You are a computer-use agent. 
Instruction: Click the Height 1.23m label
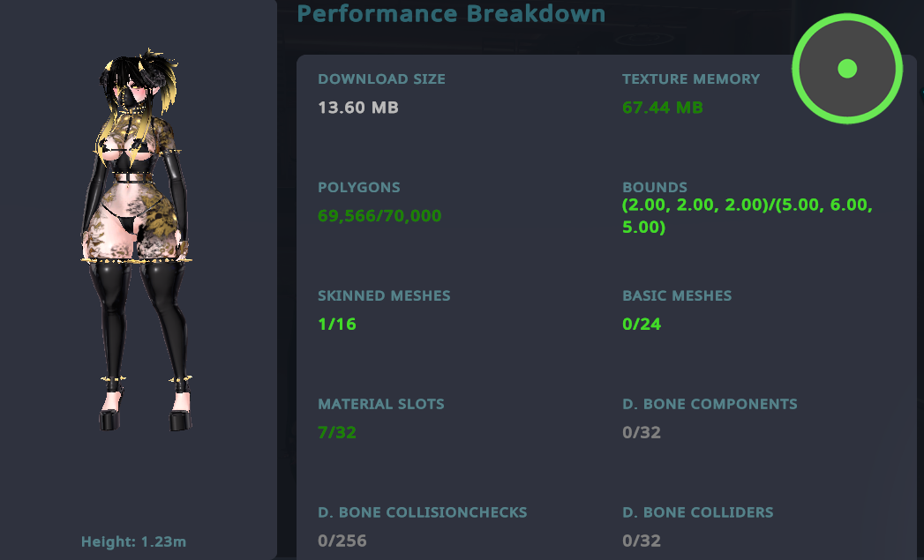[134, 541]
